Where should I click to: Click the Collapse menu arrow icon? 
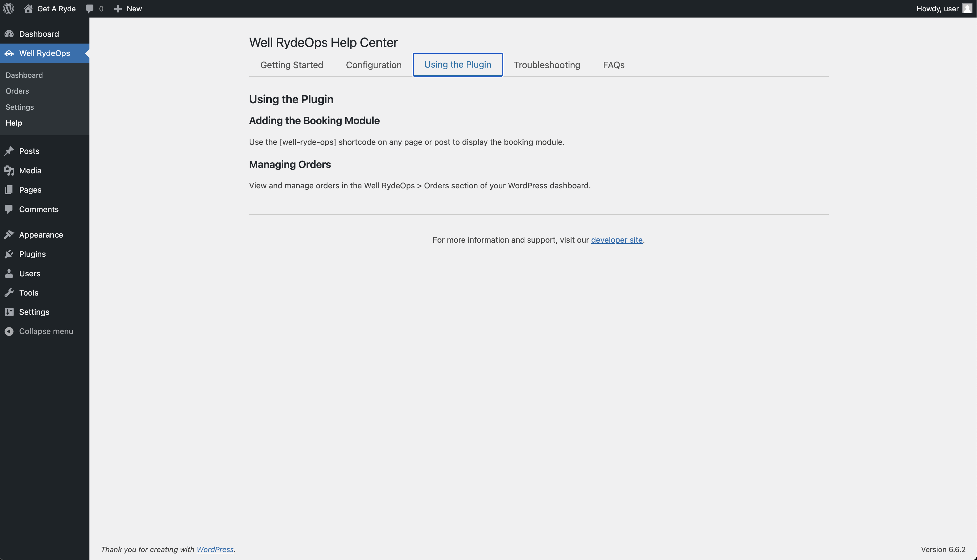tap(9, 331)
